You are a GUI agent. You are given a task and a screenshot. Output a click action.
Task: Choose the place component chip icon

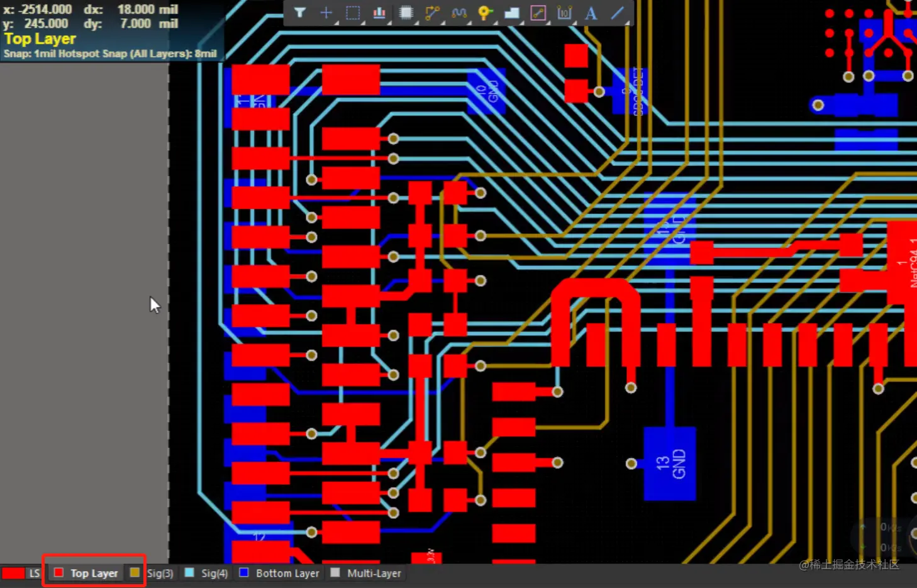(406, 13)
